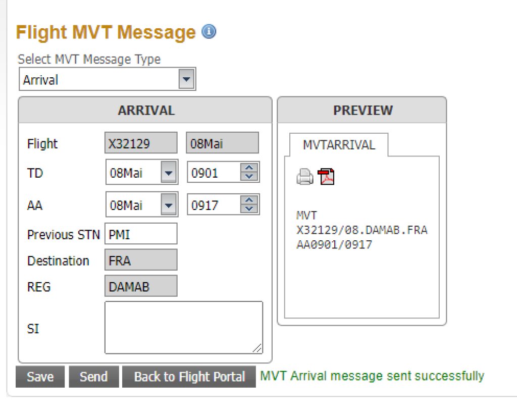The height and width of the screenshot is (420, 517).
Task: Expand the TD date dropdown
Action: tap(169, 173)
